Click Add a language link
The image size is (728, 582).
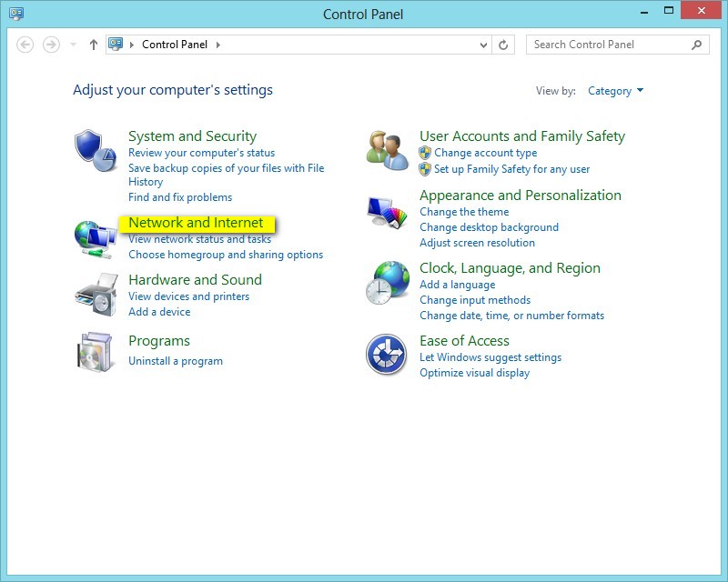458,285
